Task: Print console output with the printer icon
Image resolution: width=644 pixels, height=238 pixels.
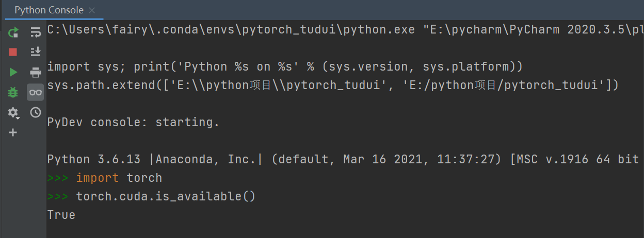Action: 35,72
